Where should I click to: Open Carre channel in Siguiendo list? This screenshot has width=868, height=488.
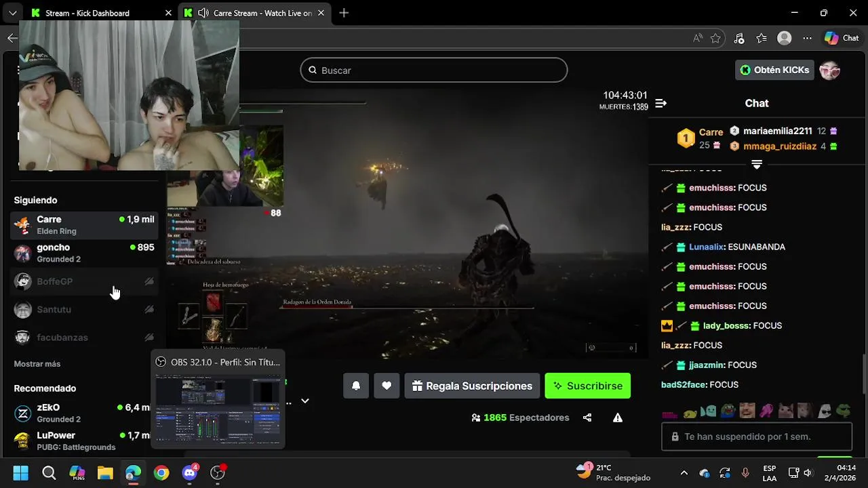coord(84,225)
